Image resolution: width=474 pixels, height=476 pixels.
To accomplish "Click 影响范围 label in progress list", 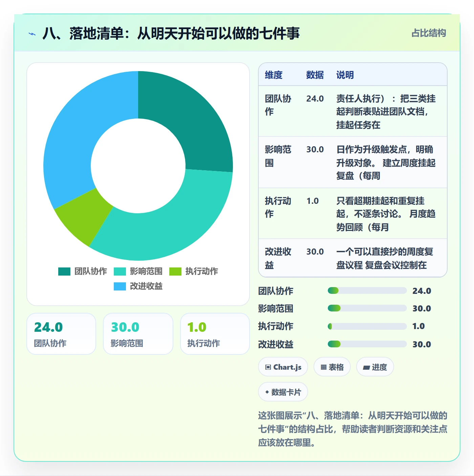I will (x=276, y=308).
